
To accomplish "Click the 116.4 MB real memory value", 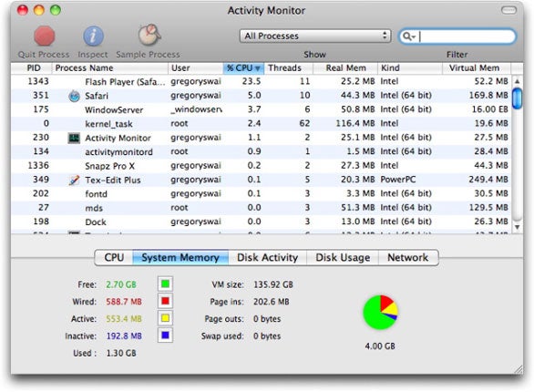I will [x=355, y=123].
